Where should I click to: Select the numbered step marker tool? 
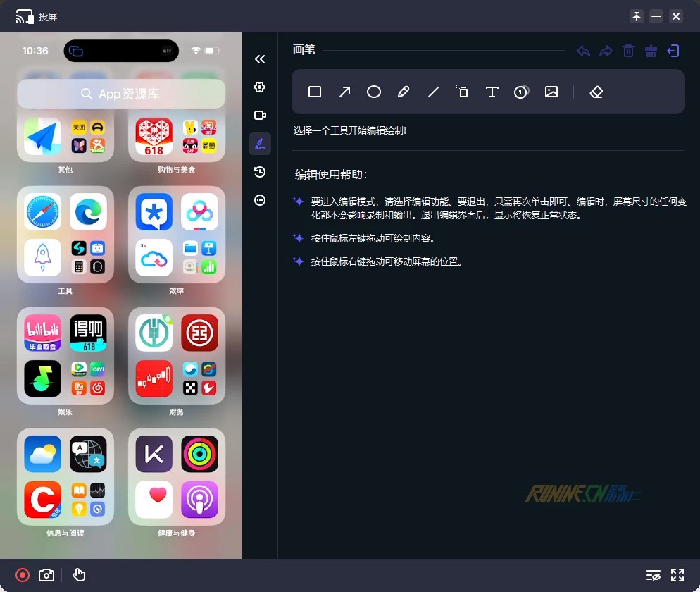pyautogui.click(x=521, y=92)
